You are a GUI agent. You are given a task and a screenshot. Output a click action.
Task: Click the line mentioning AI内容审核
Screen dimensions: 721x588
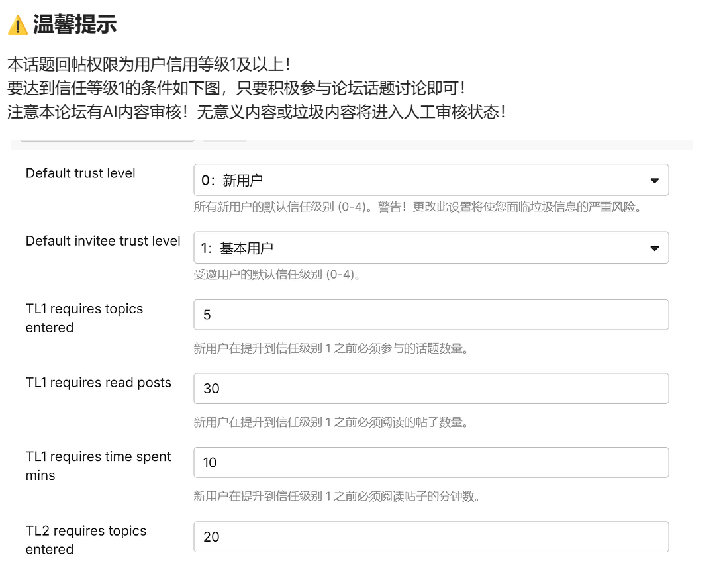[257, 111]
